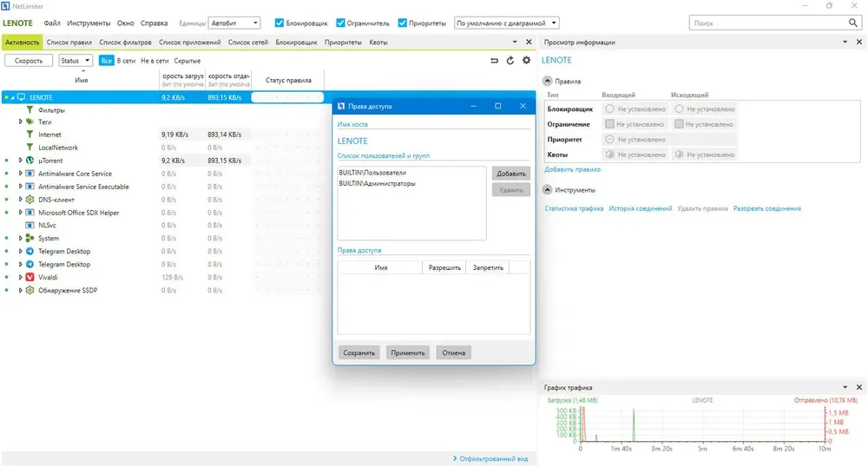
Task: Open the График трафика panel menu arrow
Action: click(x=845, y=387)
